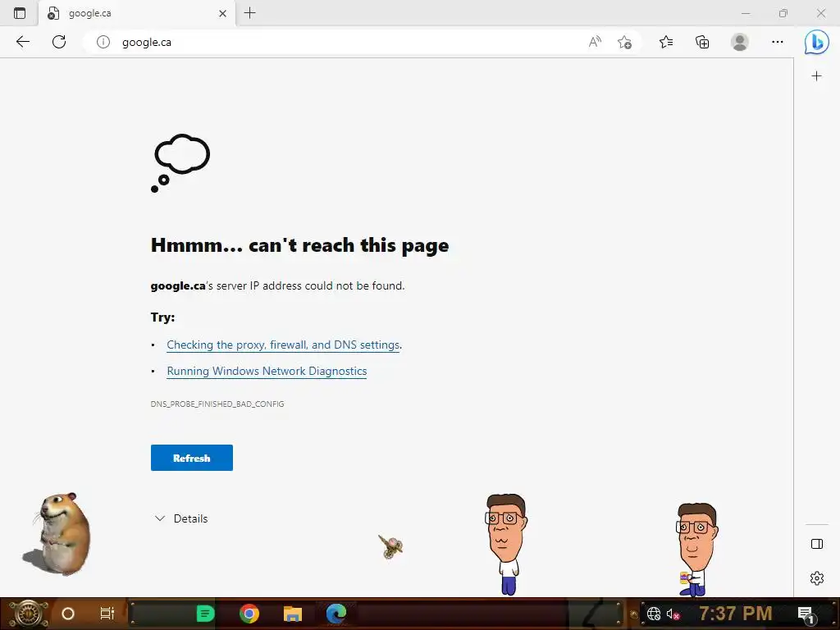Open sidebar settings gear icon

pyautogui.click(x=817, y=578)
